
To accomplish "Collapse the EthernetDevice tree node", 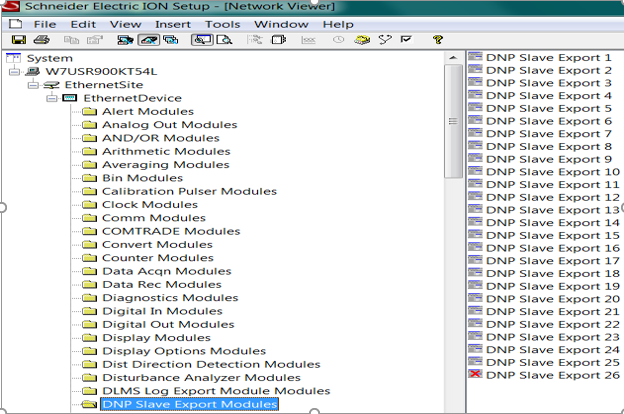I will (52, 98).
